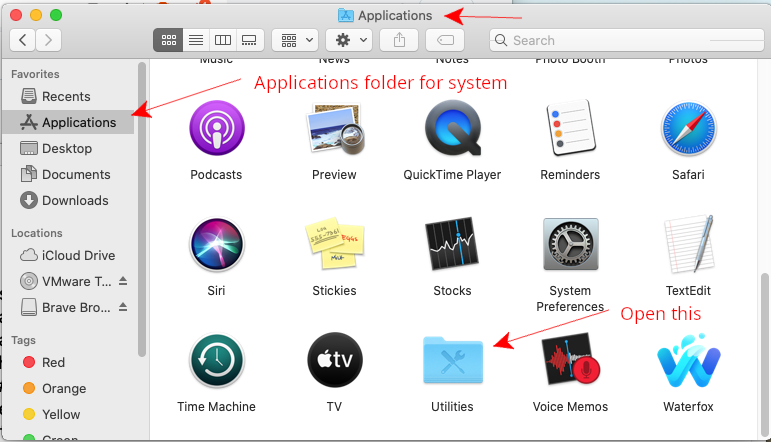This screenshot has height=442, width=771.
Task: Switch to gallery view
Action: [250, 40]
